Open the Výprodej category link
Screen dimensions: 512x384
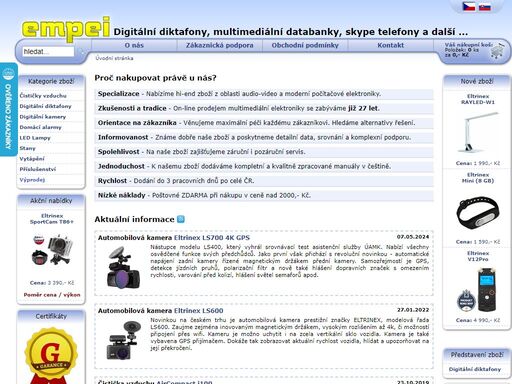point(32,180)
